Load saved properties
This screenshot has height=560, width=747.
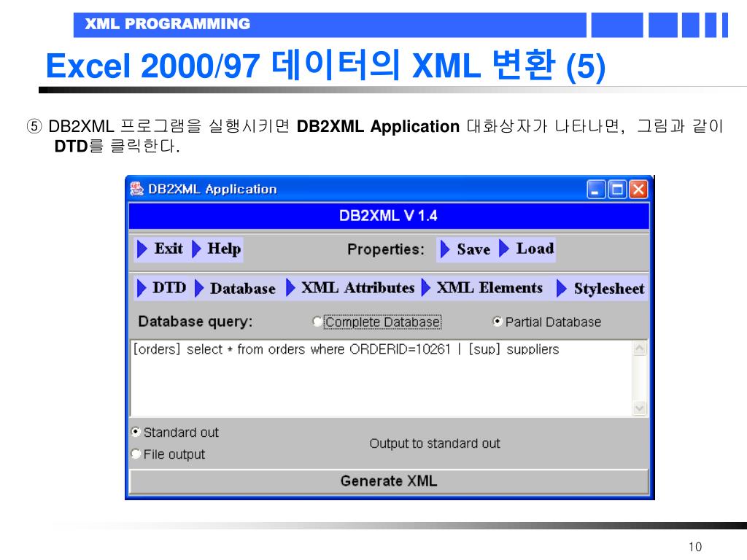527,249
